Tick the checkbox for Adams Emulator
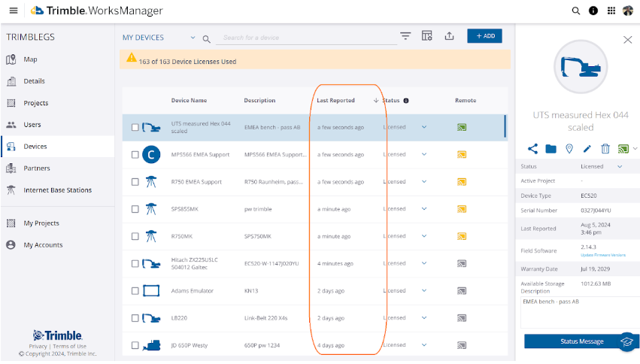 (x=135, y=291)
